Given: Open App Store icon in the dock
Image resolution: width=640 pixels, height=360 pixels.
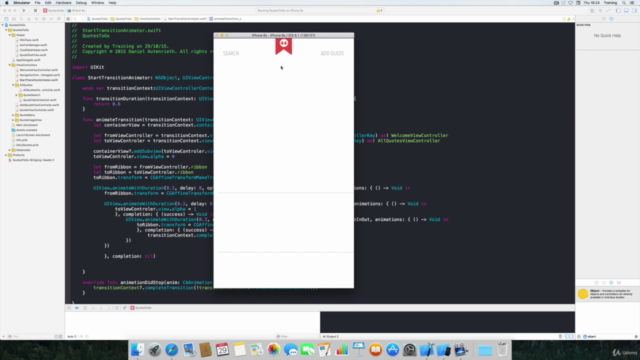Looking at the screenshot, I should tap(393, 350).
